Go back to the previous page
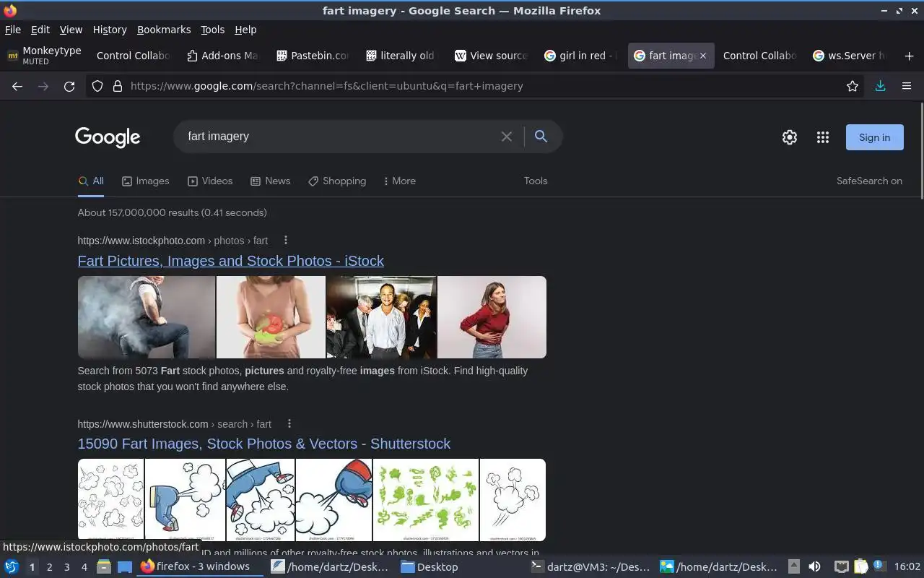This screenshot has height=578, width=924. coord(17,86)
